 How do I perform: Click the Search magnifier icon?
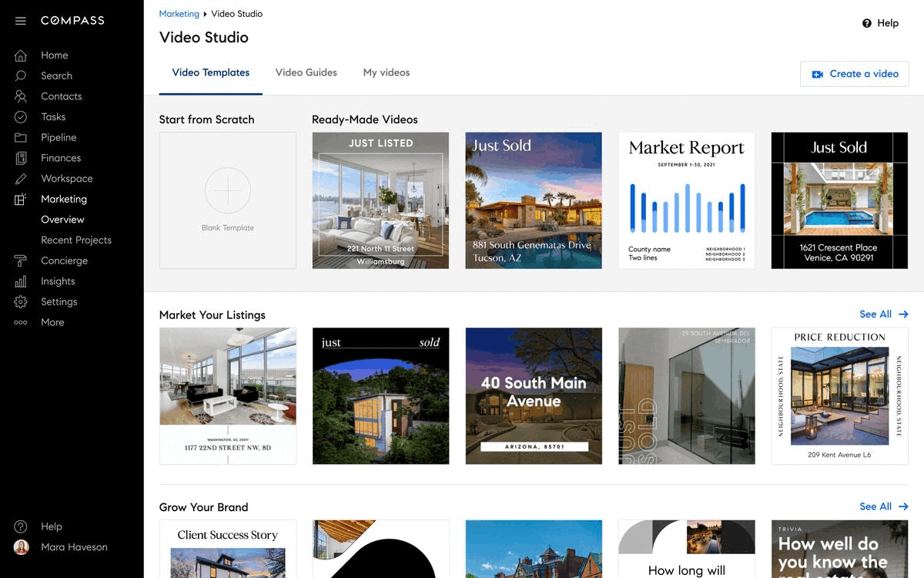[x=21, y=76]
